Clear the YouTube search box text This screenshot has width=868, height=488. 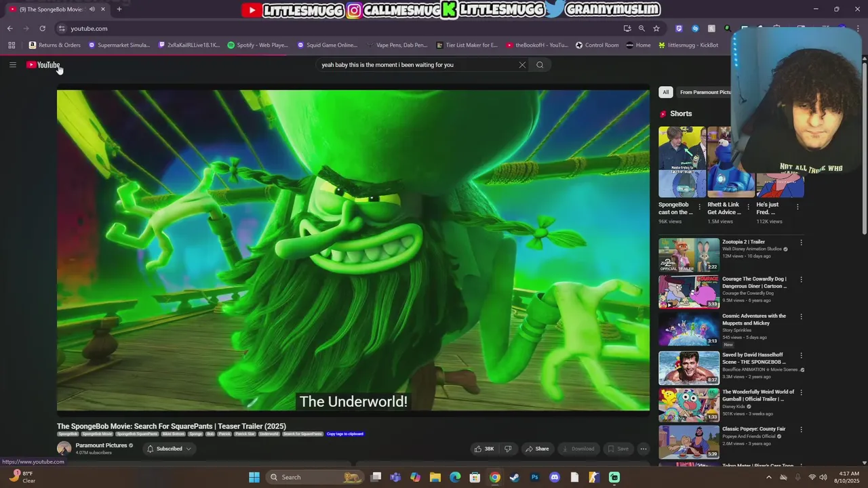coord(522,65)
